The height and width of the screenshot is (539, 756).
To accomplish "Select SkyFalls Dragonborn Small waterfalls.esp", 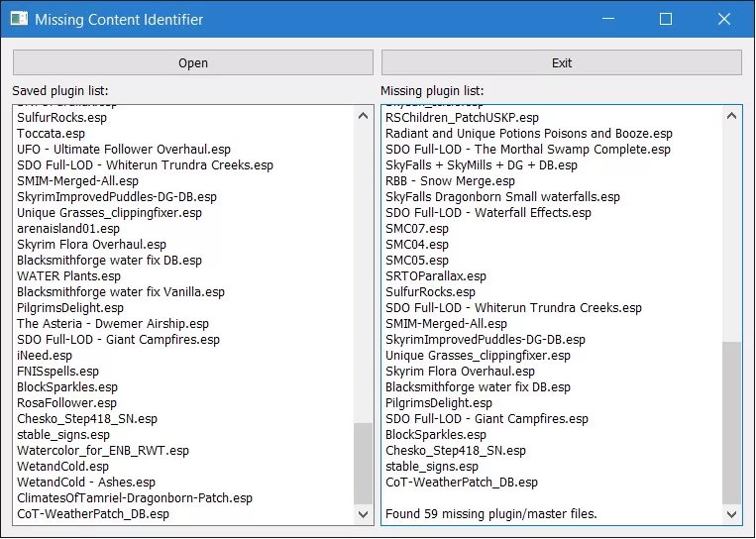I will (502, 197).
